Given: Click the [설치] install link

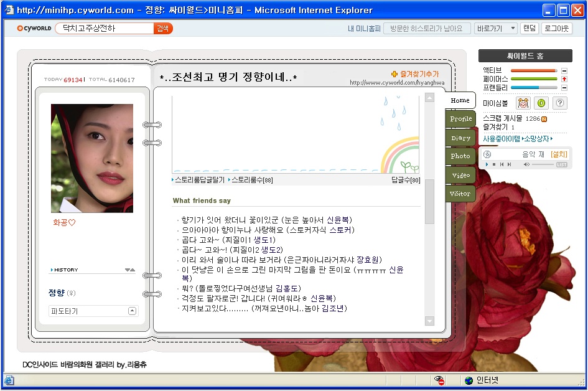Looking at the screenshot, I should pos(559,154).
